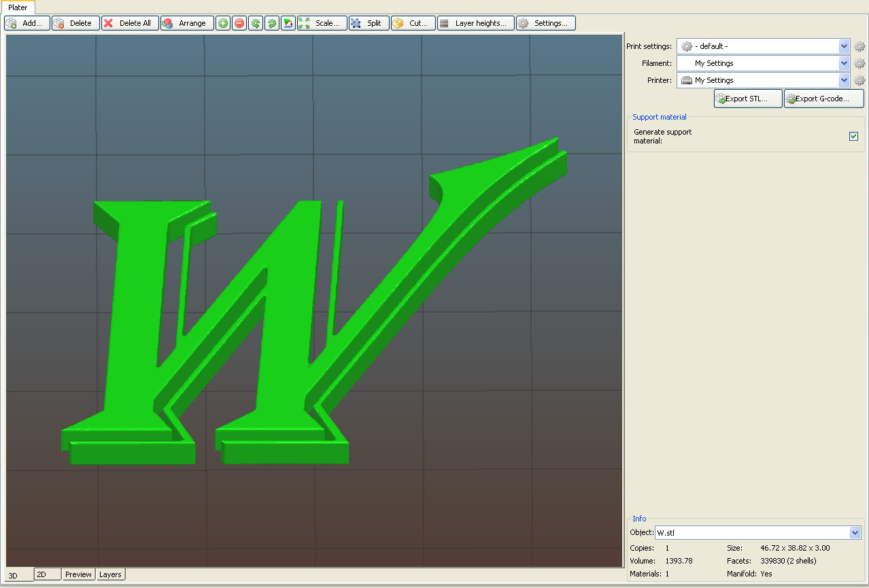Click Export G-code button
869x588 pixels.
coord(823,98)
